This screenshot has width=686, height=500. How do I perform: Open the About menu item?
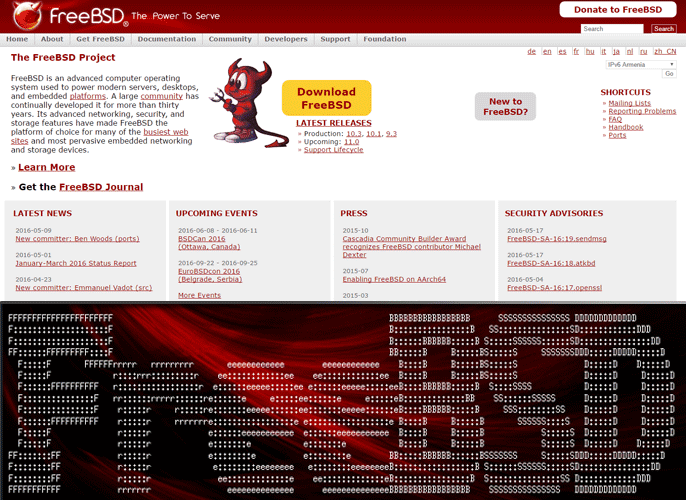coord(52,39)
